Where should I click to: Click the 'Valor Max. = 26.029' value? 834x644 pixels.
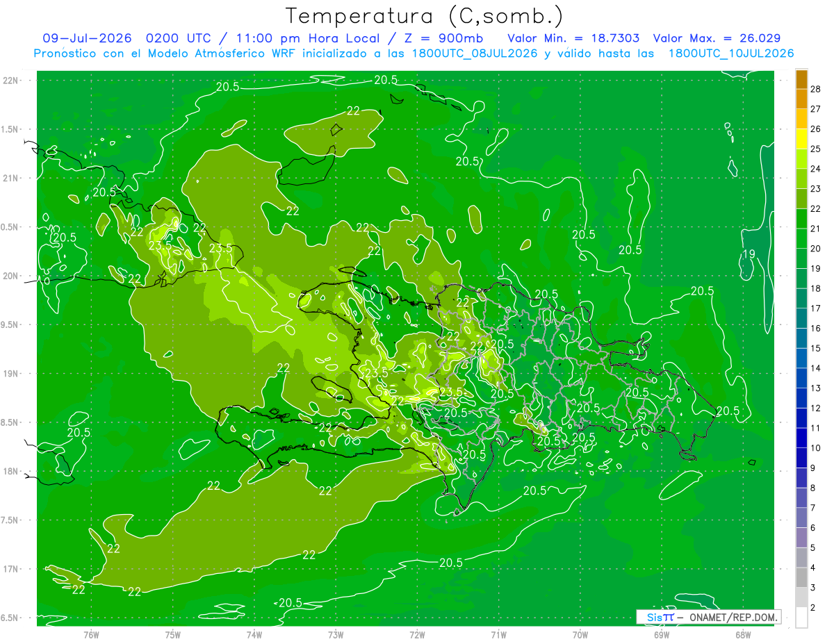pos(717,38)
